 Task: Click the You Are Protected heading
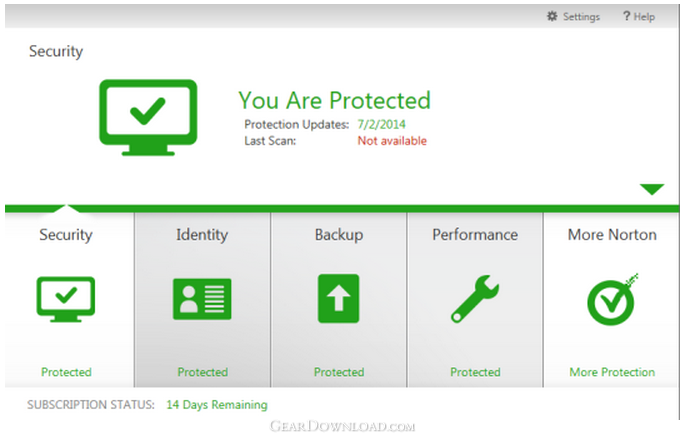335,100
